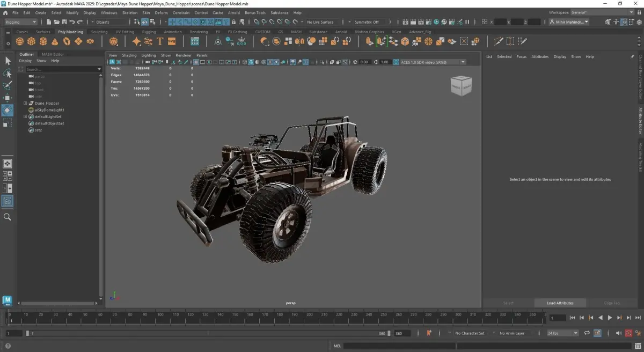Toggle the loop playback button
Image resolution: width=644 pixels, height=352 pixels.
587,333
